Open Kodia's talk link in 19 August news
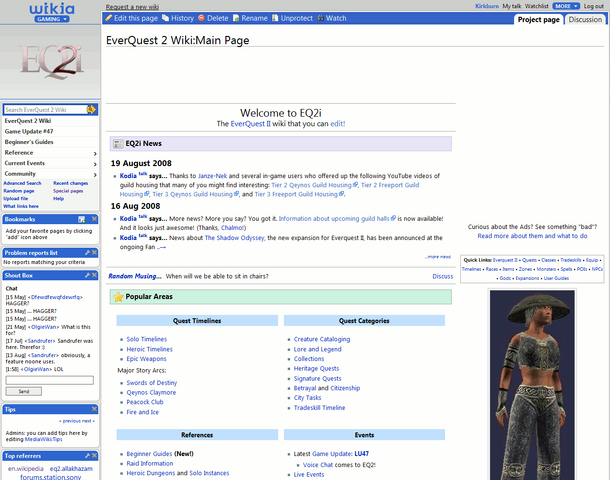This screenshot has width=610, height=480. 143,173
